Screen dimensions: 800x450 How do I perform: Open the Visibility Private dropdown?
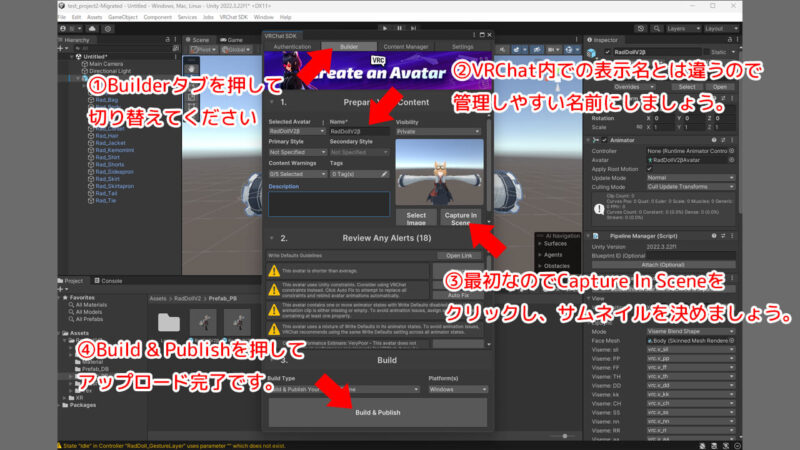pyautogui.click(x=438, y=132)
